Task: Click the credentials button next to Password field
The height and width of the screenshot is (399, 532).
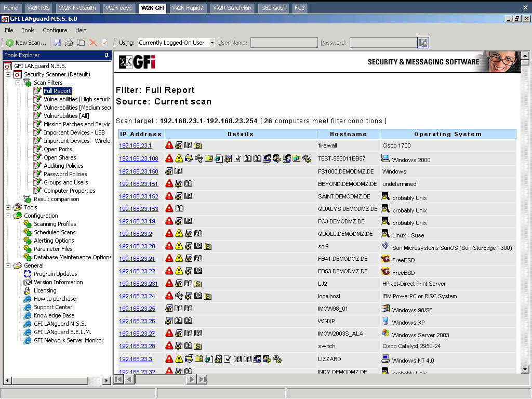Action: (423, 43)
